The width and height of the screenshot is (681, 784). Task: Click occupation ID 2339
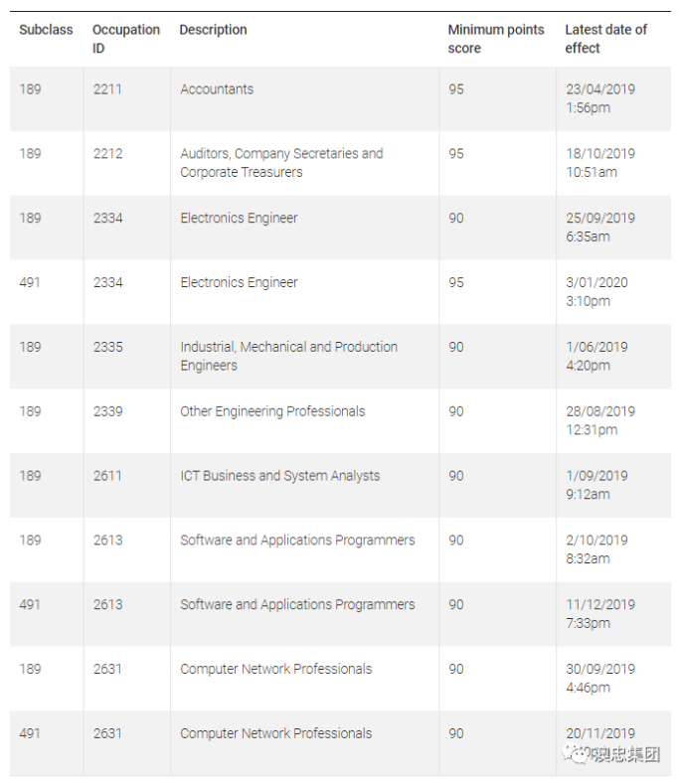[107, 411]
